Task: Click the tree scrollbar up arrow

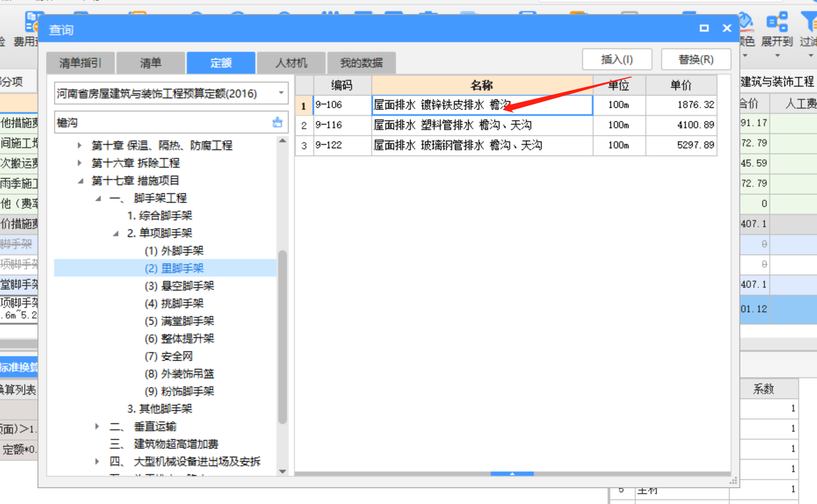Action: [x=282, y=142]
